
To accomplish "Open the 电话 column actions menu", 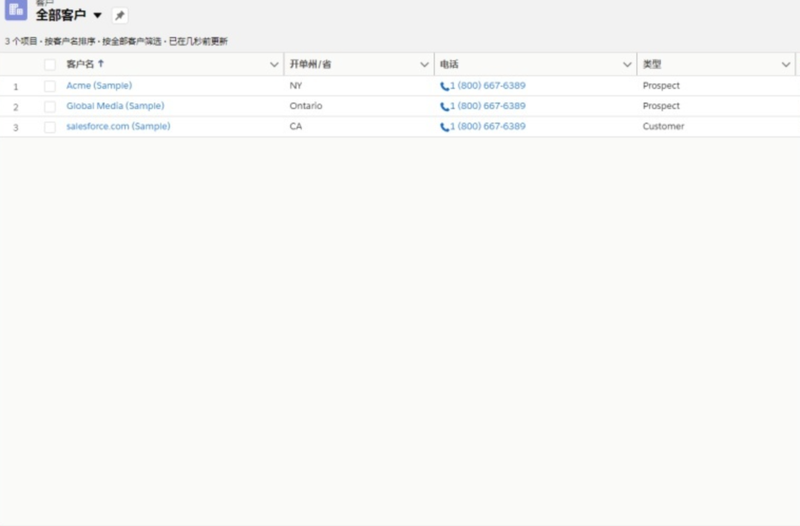I will point(627,65).
